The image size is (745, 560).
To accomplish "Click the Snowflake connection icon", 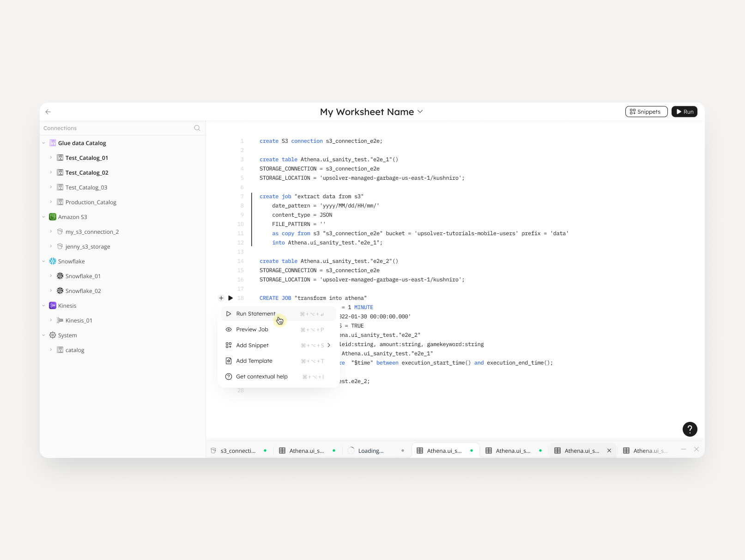I will [x=53, y=261].
